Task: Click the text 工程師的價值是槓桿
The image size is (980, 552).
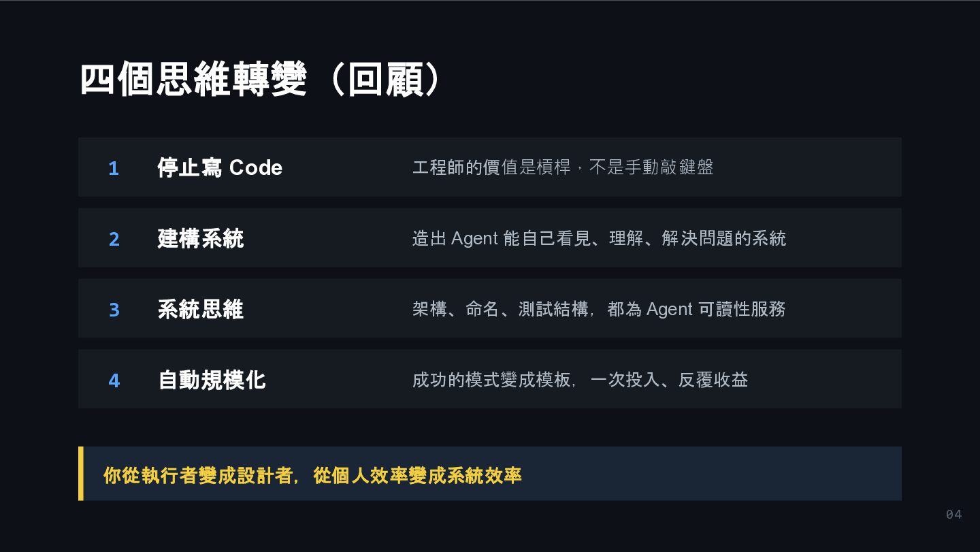Action: pyautogui.click(x=491, y=167)
